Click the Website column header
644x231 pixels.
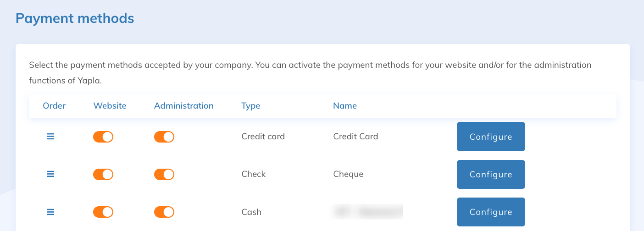(110, 106)
